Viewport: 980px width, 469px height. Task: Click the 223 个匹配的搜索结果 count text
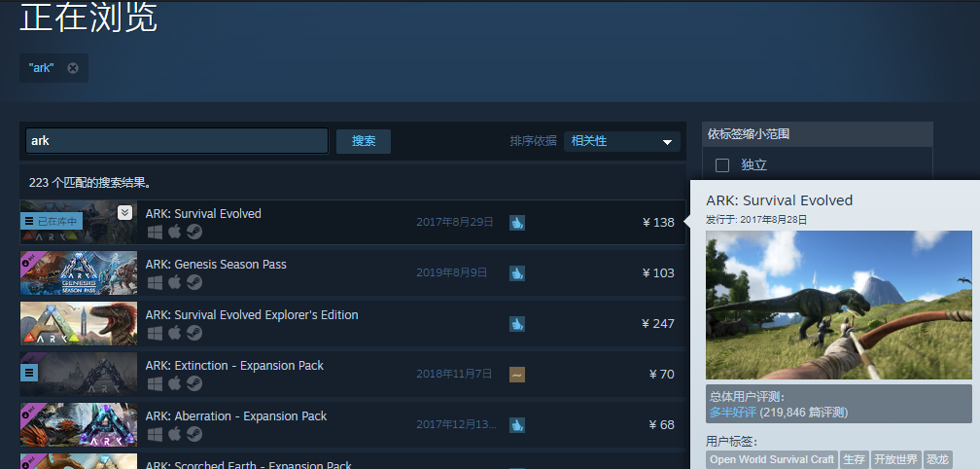(x=90, y=183)
